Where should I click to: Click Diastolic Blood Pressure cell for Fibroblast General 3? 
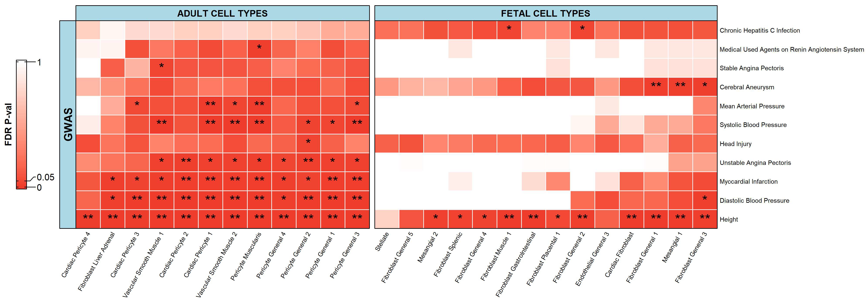pos(705,200)
